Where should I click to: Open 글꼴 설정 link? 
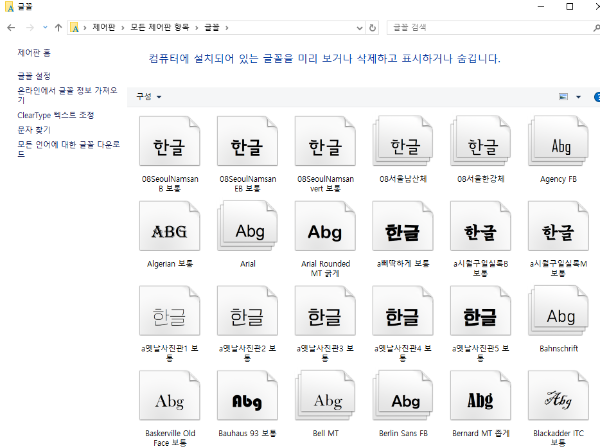(x=34, y=76)
